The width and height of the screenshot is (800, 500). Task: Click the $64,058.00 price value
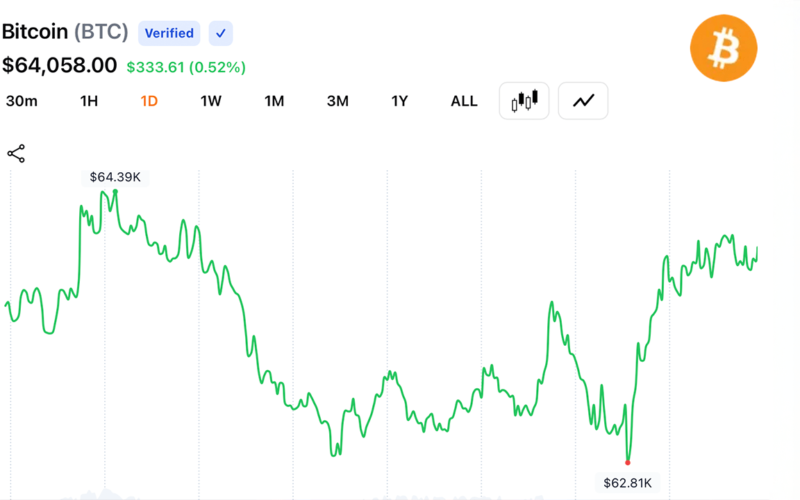[59, 65]
